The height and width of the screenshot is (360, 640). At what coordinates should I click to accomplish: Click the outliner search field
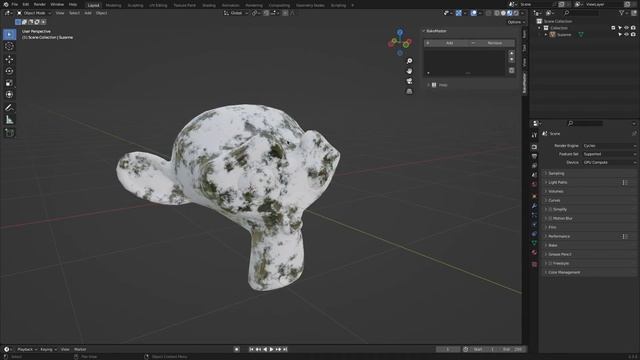coord(582,13)
